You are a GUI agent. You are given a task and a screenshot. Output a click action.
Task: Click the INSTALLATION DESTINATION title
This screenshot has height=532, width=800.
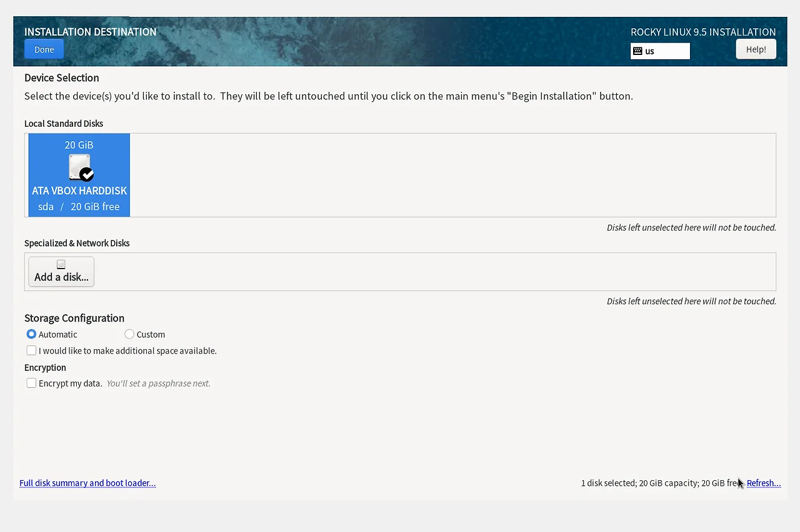click(x=91, y=32)
